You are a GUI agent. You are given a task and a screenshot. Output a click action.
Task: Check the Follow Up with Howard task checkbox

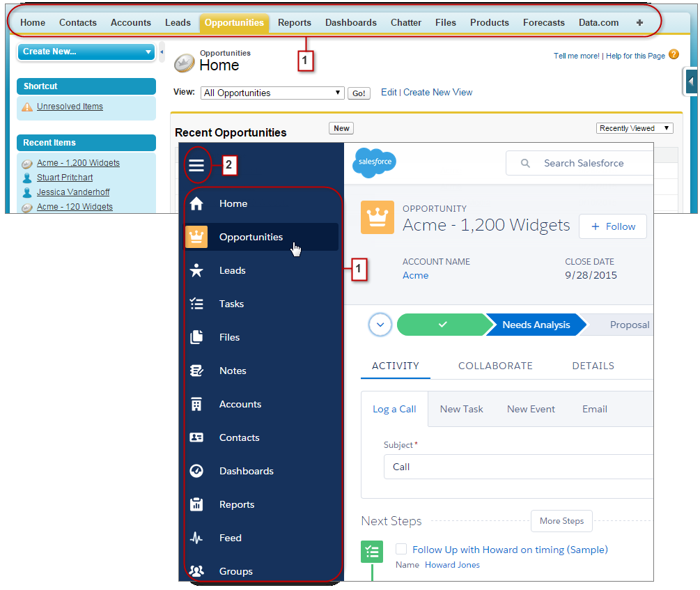point(401,549)
